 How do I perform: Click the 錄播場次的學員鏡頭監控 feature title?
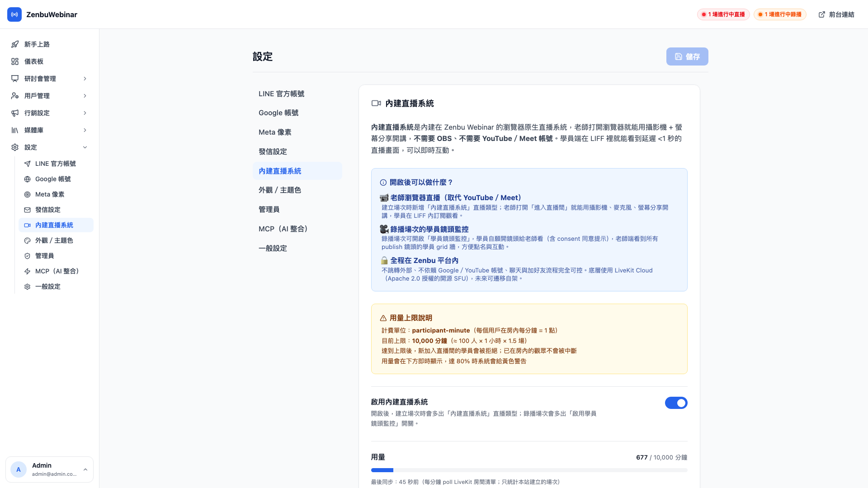coord(429,229)
